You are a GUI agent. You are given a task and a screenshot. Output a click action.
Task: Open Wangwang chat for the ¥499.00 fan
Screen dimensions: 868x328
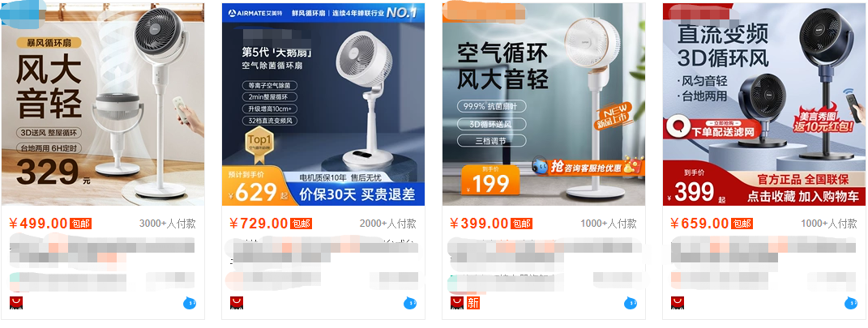190,303
